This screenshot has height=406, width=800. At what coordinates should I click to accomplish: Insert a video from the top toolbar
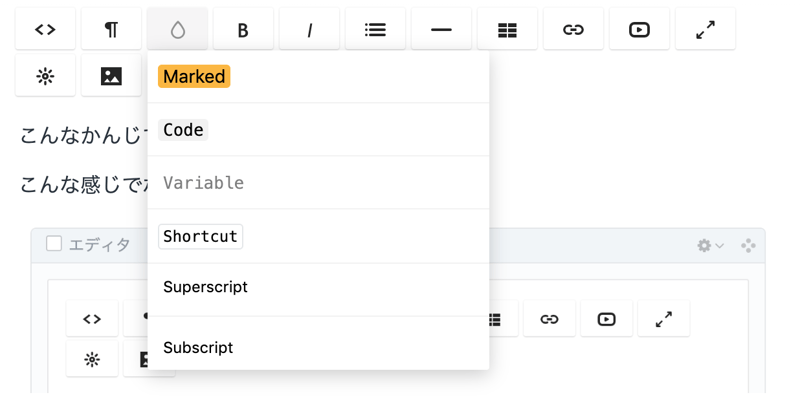tap(639, 30)
